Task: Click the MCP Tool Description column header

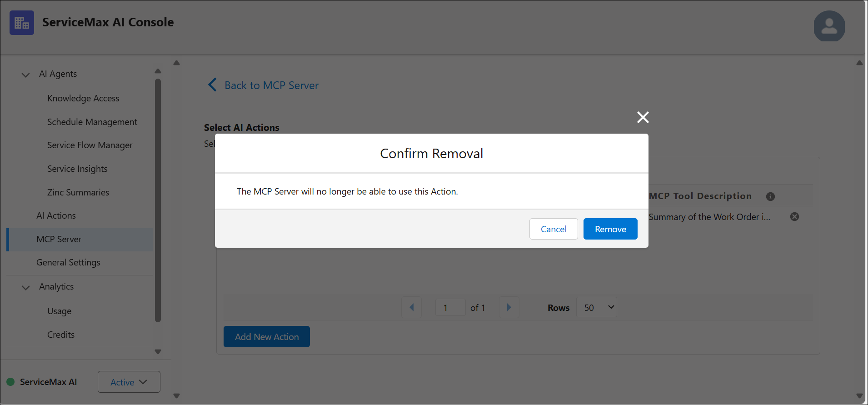Action: click(x=700, y=196)
